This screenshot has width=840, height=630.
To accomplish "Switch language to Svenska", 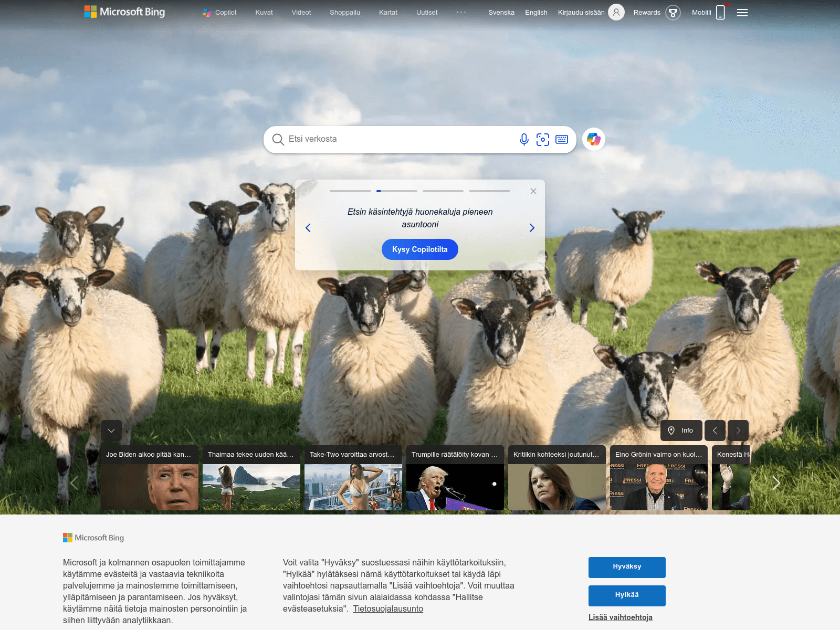I will [501, 13].
